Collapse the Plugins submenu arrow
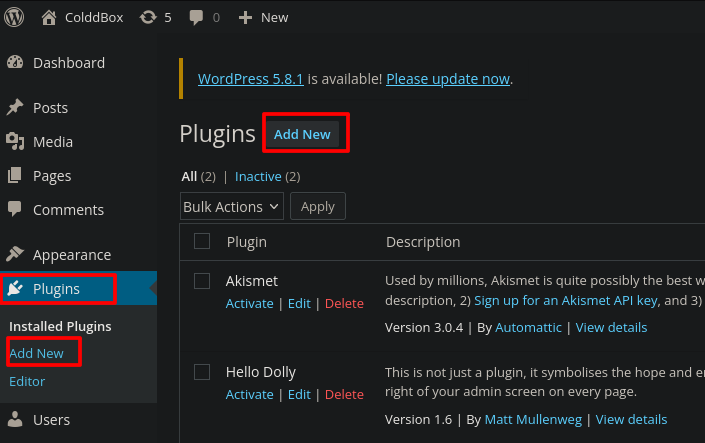This screenshot has width=705, height=443. tap(152, 289)
